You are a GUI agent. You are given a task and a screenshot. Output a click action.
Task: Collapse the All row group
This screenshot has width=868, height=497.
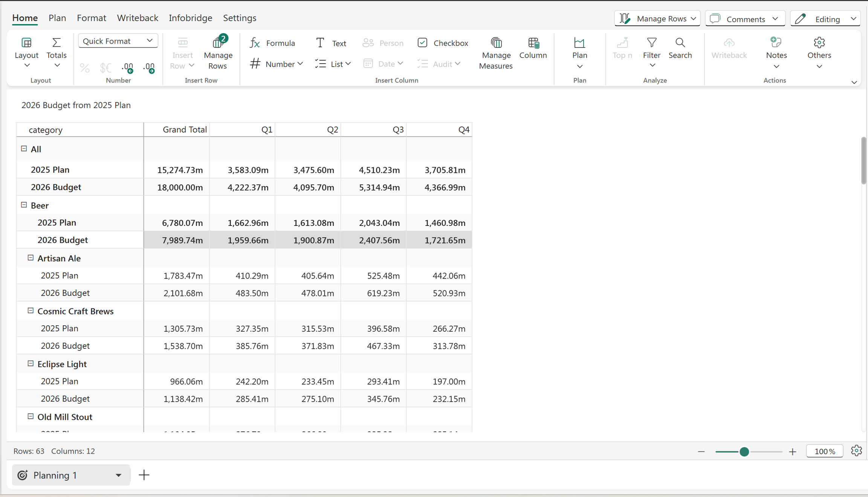coord(24,149)
